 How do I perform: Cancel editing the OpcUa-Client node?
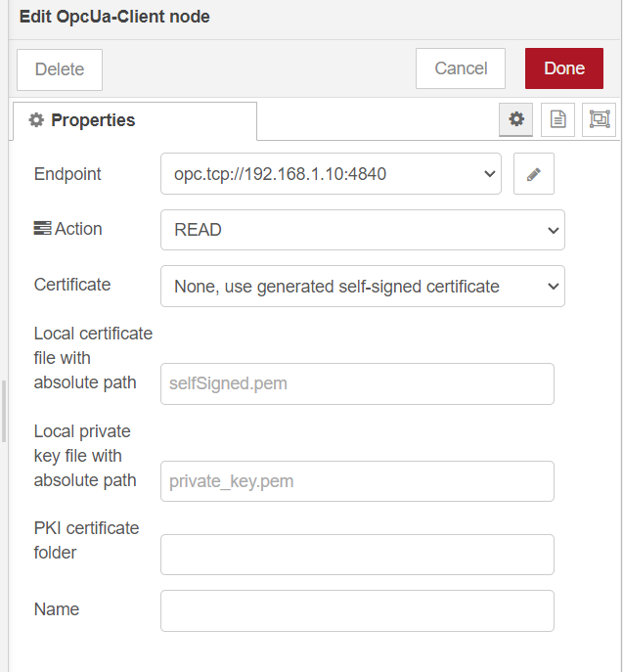461,68
